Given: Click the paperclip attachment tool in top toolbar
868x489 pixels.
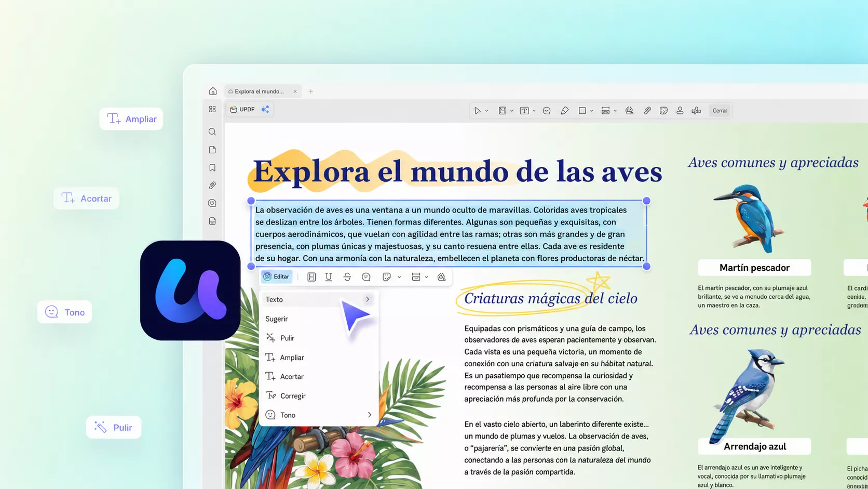Looking at the screenshot, I should tap(647, 111).
